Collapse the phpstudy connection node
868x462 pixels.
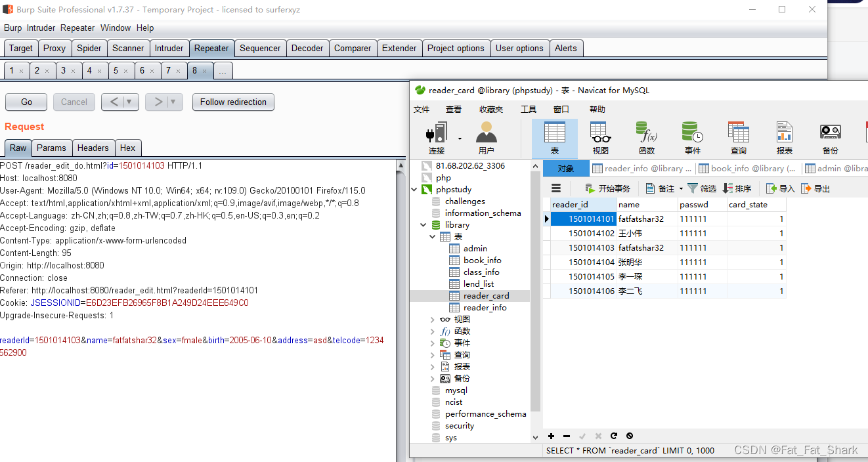pyautogui.click(x=414, y=190)
